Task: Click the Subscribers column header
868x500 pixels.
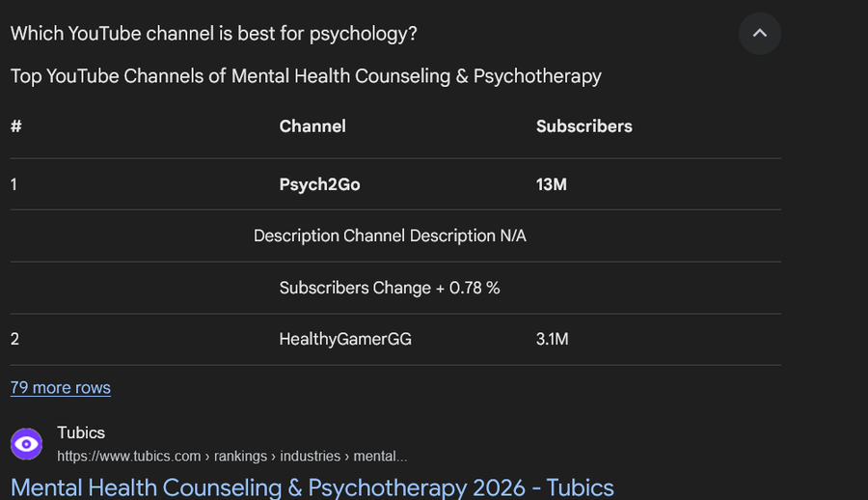Action: (x=584, y=126)
